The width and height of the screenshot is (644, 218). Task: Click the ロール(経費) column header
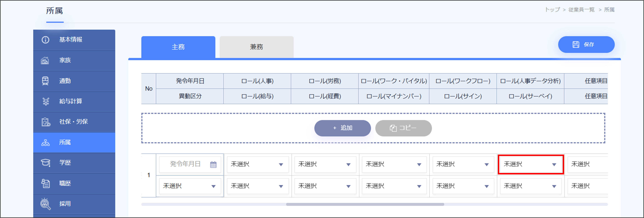[x=325, y=96]
